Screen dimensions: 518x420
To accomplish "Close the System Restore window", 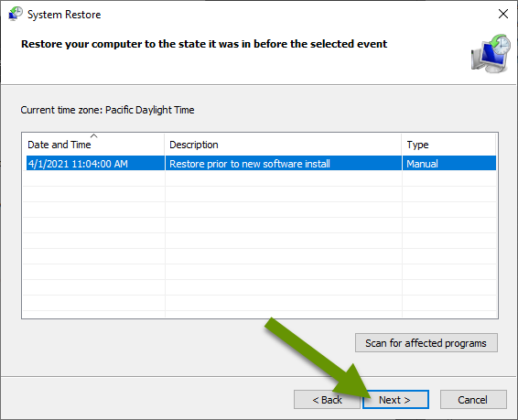I will pyautogui.click(x=502, y=14).
